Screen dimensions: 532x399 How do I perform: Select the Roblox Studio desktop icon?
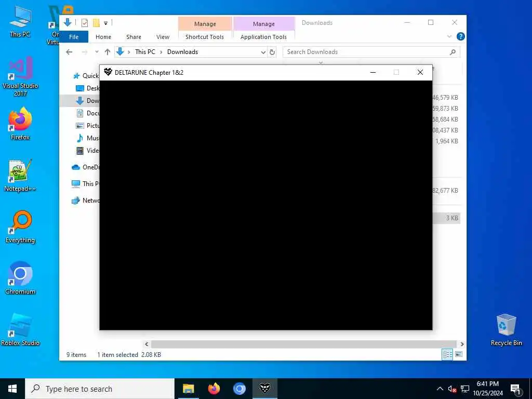point(20,330)
